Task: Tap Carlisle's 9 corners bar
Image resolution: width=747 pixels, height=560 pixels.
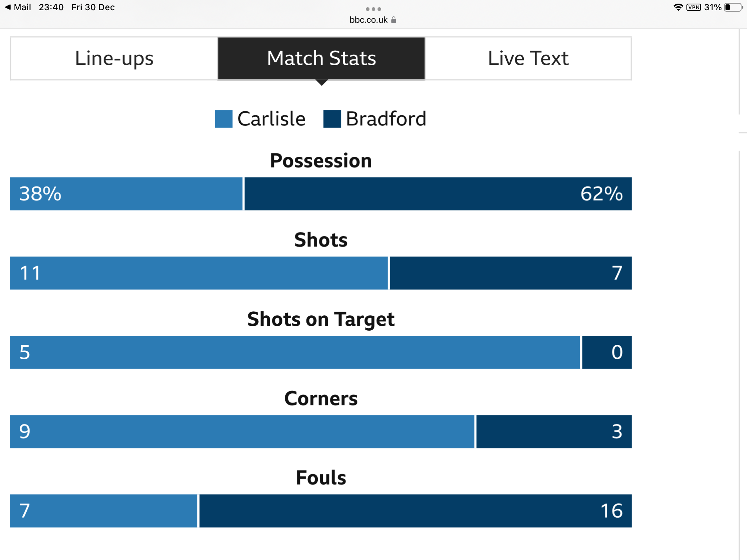Action: click(x=242, y=432)
